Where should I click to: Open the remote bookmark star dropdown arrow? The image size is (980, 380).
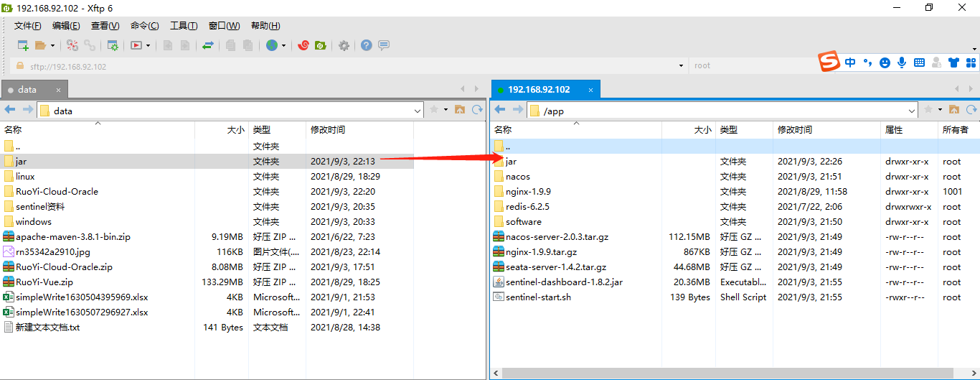(940, 110)
